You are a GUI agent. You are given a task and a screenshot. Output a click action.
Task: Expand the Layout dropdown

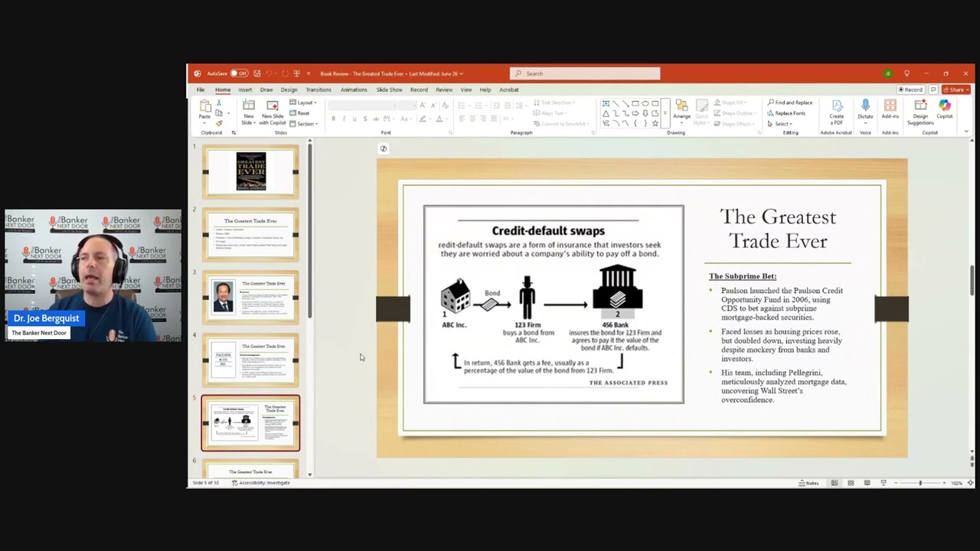(303, 103)
